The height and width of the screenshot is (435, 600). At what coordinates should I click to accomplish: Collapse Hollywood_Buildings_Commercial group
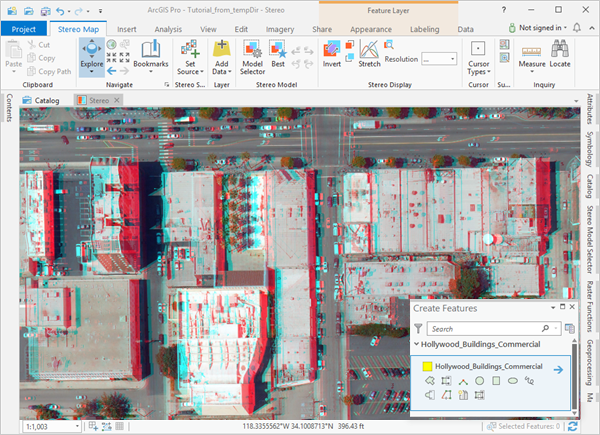coord(416,344)
